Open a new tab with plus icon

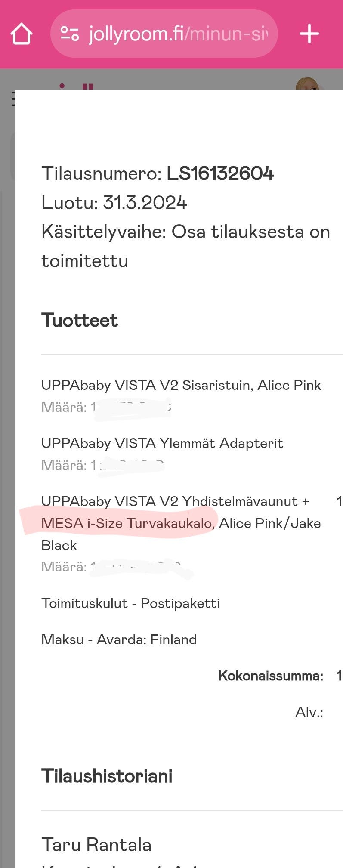tap(309, 34)
